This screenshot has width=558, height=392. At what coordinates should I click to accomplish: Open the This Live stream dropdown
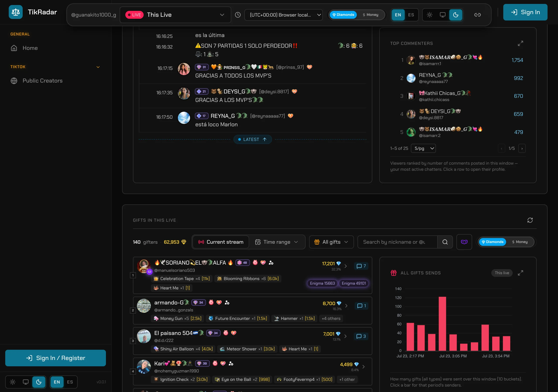[x=175, y=15]
